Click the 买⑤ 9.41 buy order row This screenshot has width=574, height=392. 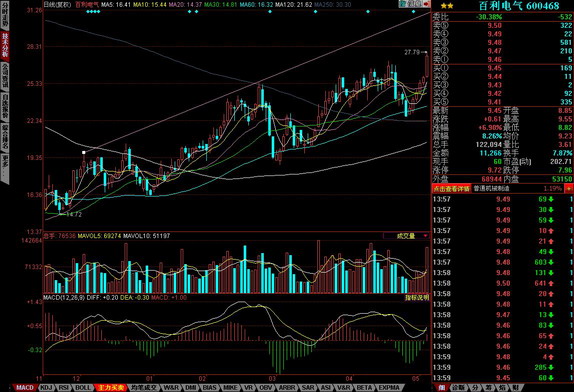tap(502, 102)
